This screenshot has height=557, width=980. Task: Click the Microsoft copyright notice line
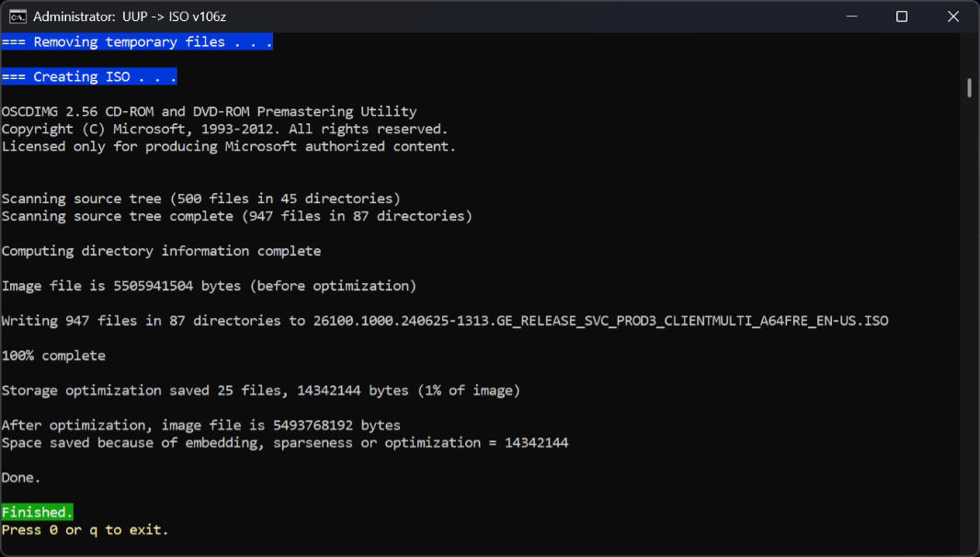(x=224, y=130)
